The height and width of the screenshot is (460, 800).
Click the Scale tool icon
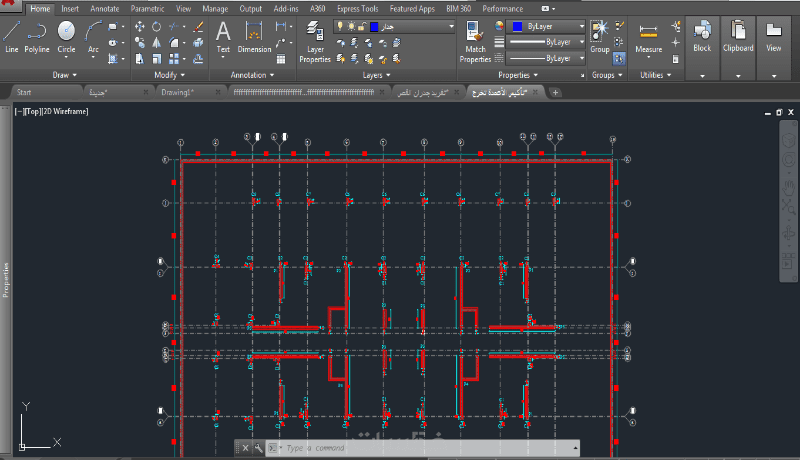tap(156, 59)
